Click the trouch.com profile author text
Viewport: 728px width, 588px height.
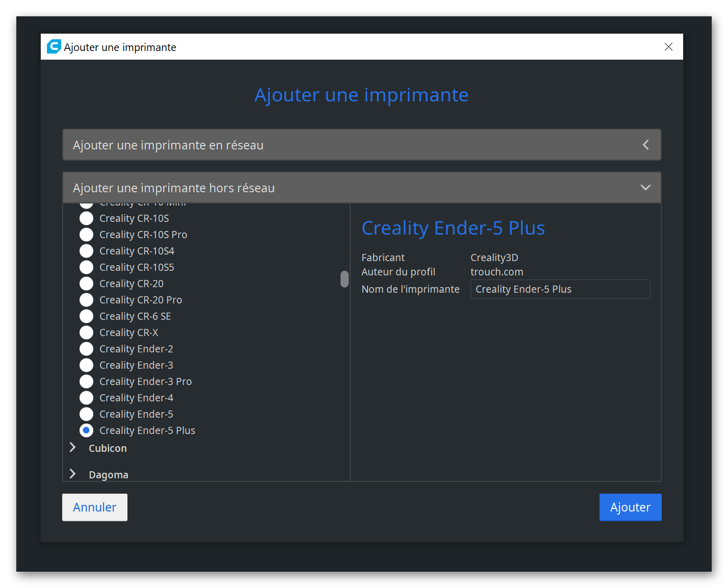pyautogui.click(x=497, y=272)
